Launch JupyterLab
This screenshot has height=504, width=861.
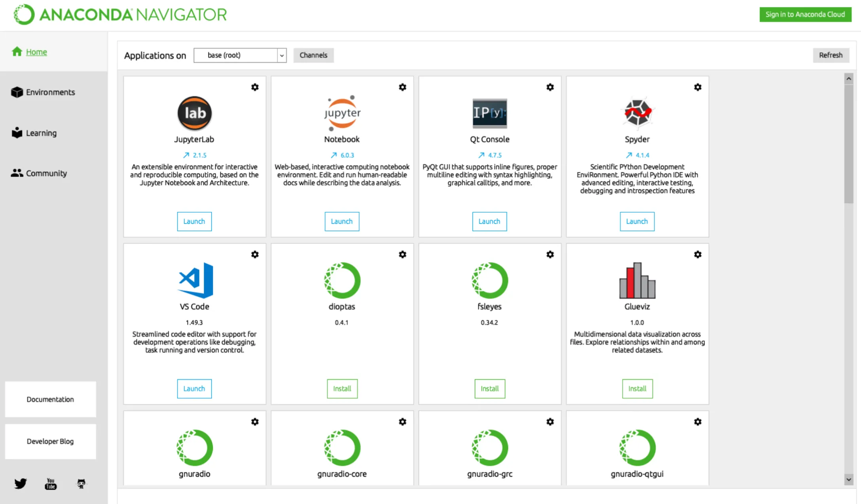(194, 221)
